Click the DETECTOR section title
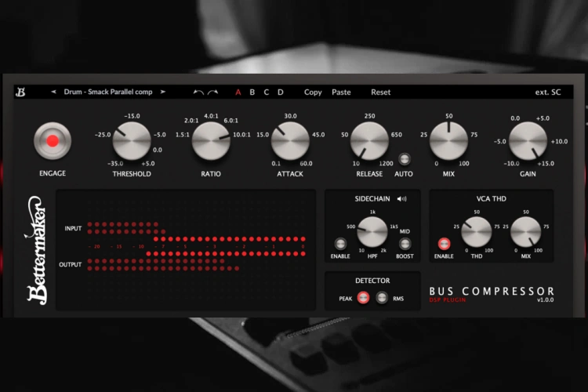 (x=372, y=281)
